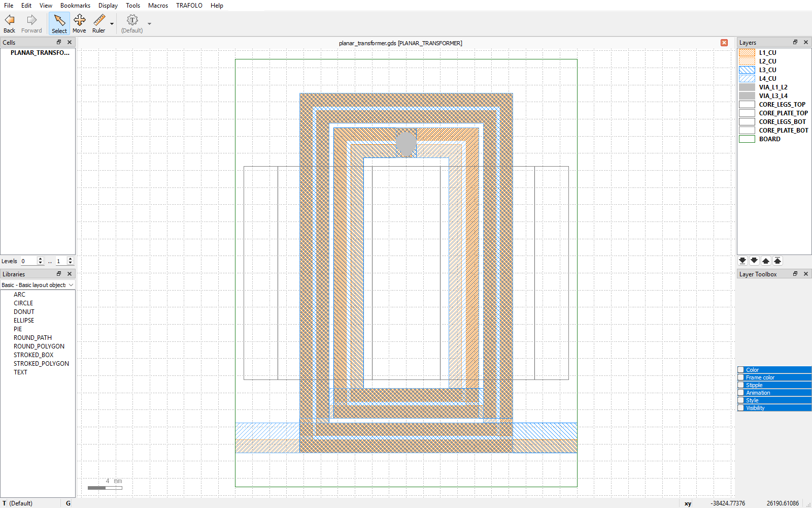This screenshot has height=508, width=812.
Task: Open the File menu
Action: pos(9,6)
